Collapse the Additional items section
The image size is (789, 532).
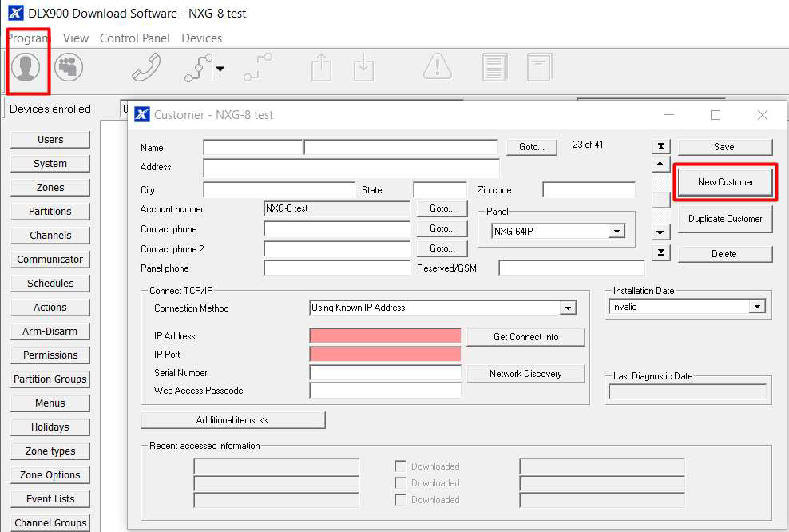coord(233,420)
